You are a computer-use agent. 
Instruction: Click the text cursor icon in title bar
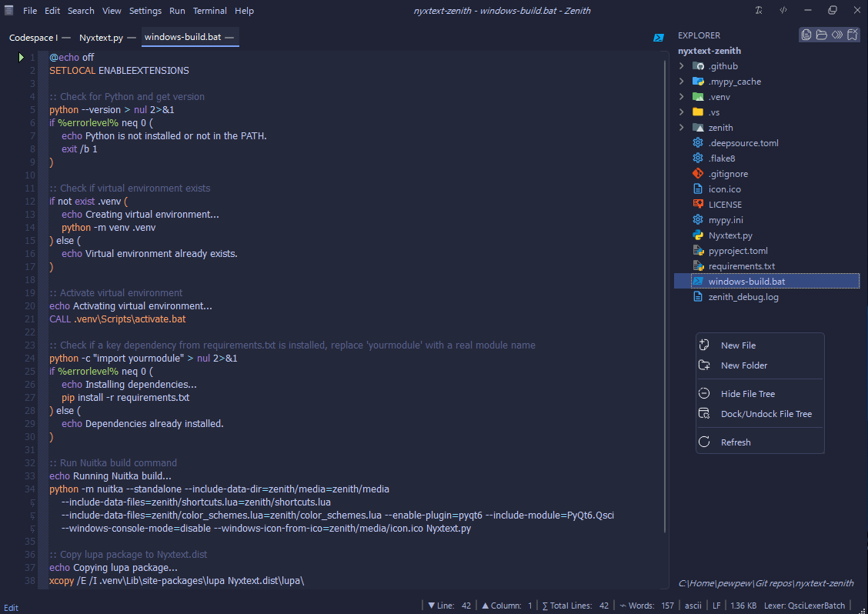[x=759, y=11]
